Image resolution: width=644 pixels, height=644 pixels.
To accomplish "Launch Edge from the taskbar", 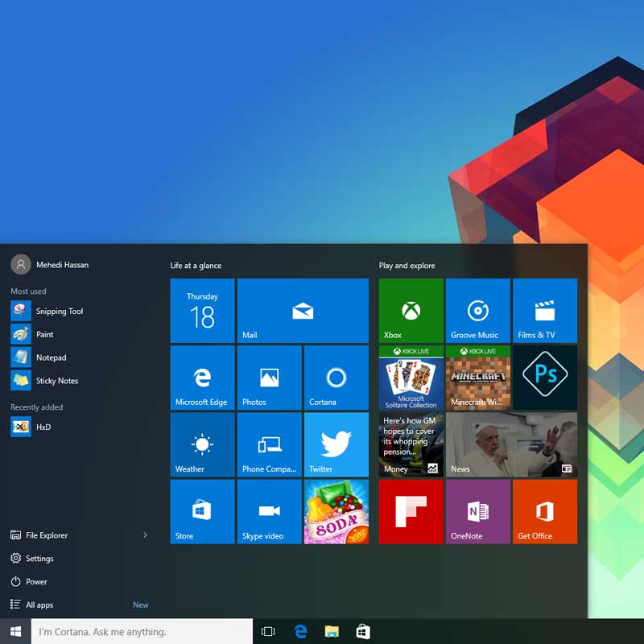I will (300, 631).
